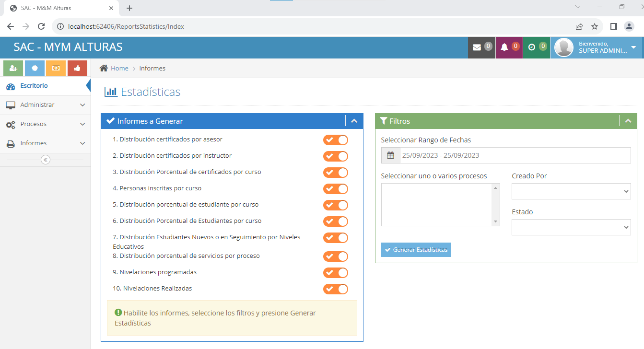
Task: Toggle off report 4 Personas inscritas por curso
Action: click(335, 189)
